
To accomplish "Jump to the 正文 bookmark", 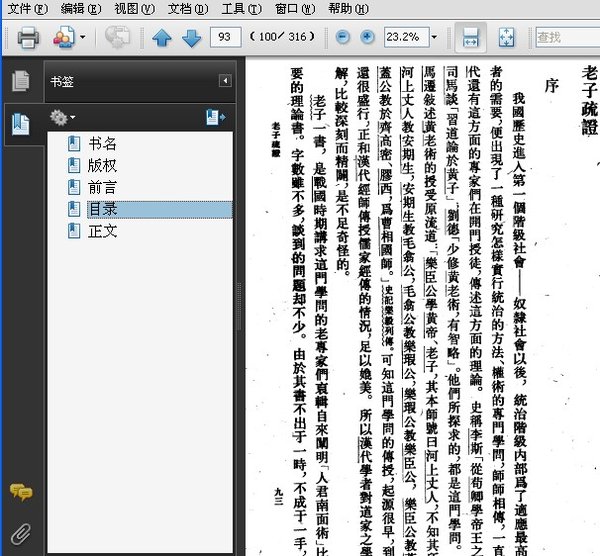I will pos(103,231).
